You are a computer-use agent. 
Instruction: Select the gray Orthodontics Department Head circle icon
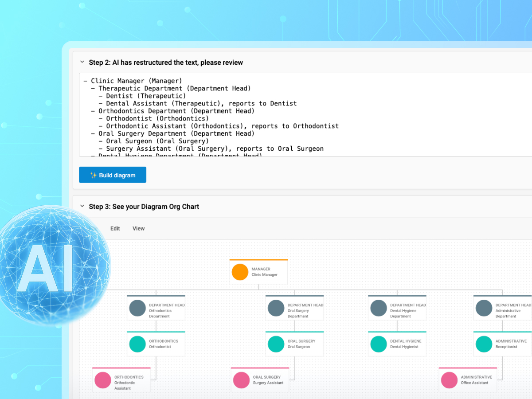(137, 308)
